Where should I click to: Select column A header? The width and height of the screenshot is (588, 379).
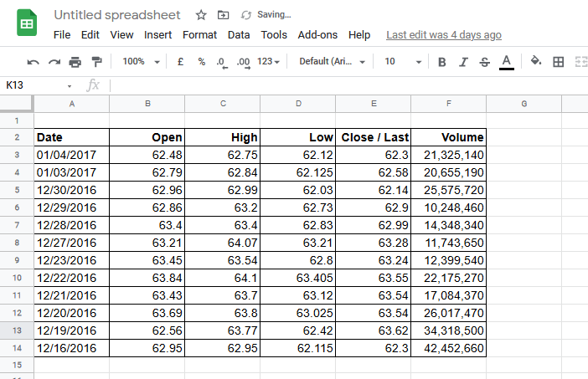(72, 104)
